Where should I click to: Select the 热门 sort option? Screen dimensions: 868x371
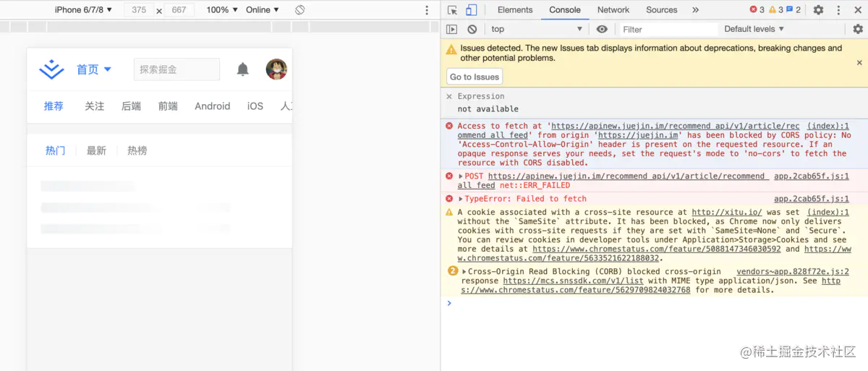56,150
